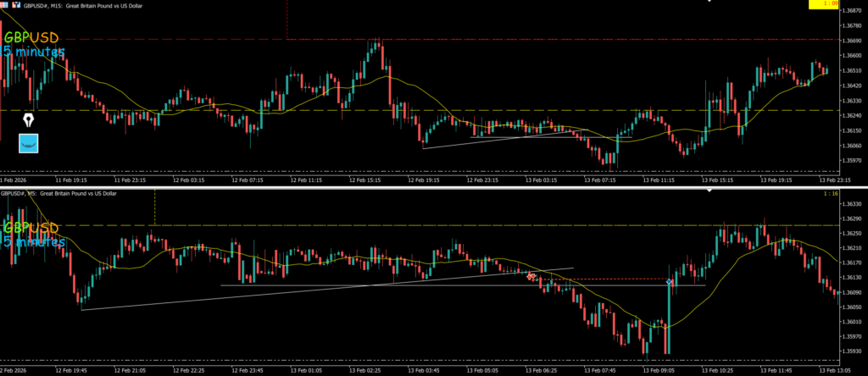
Task: Select the yellow dashed horizontal line on top chart
Action: coord(509,110)
